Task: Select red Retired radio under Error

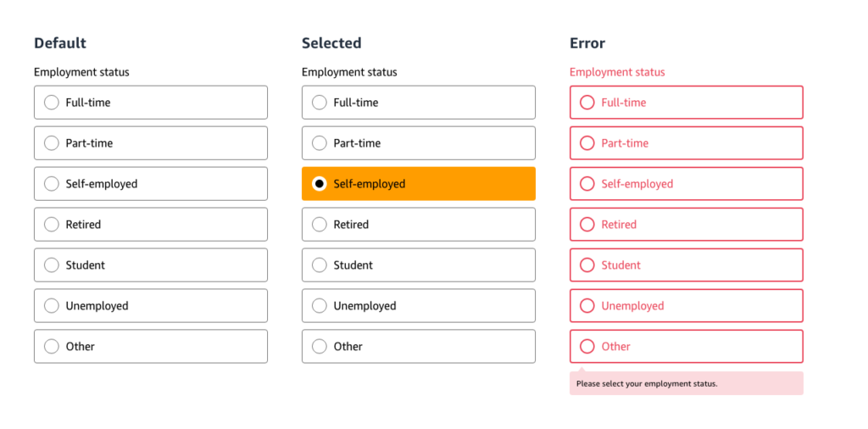Action: [587, 225]
